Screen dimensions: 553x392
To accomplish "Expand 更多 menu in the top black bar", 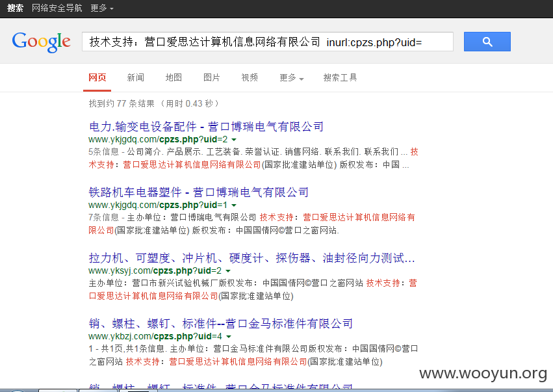I will 101,8.
